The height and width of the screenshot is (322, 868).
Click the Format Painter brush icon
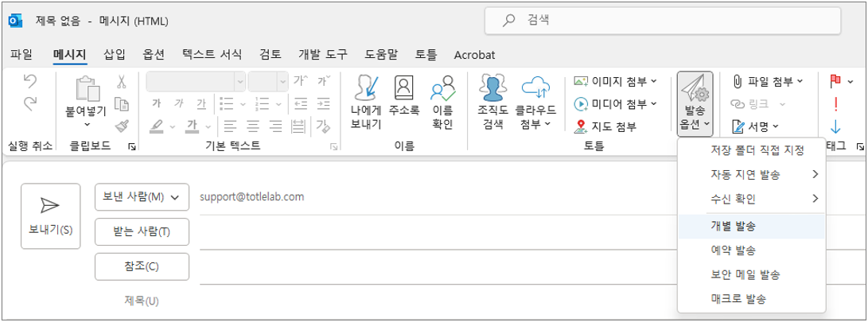[x=121, y=126]
